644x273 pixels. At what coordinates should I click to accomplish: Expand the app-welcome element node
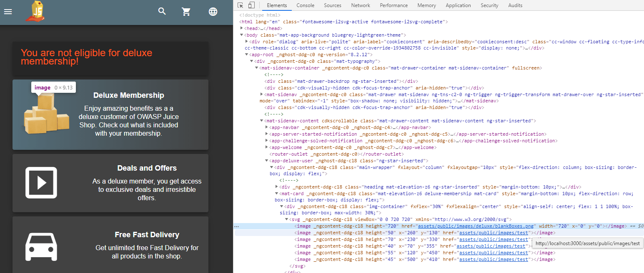(267, 147)
